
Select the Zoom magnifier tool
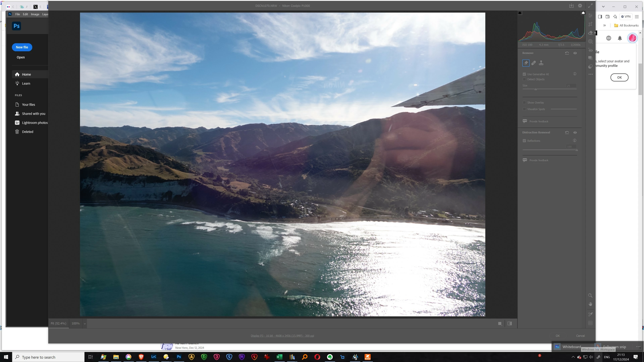pyautogui.click(x=590, y=295)
